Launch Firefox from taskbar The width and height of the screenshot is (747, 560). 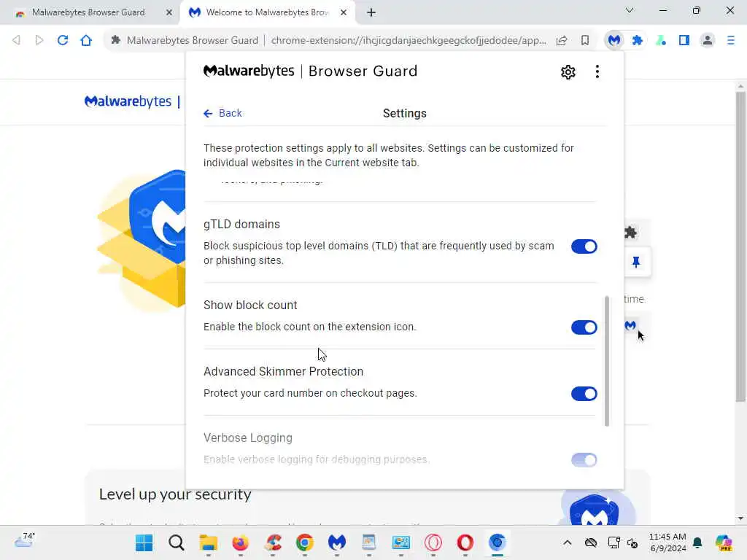pos(240,542)
